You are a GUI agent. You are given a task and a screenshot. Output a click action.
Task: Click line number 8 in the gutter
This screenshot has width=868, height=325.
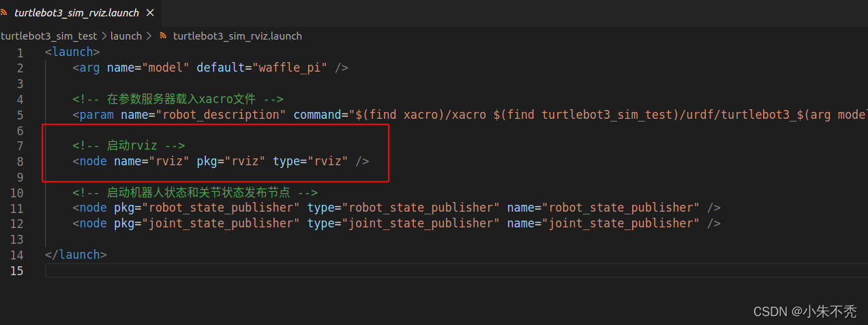tap(20, 161)
